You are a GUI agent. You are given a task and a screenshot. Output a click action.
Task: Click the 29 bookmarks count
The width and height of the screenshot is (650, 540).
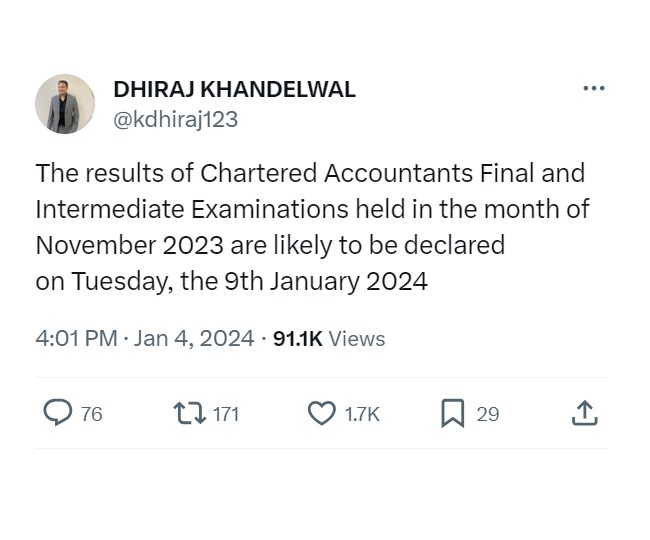pyautogui.click(x=487, y=413)
